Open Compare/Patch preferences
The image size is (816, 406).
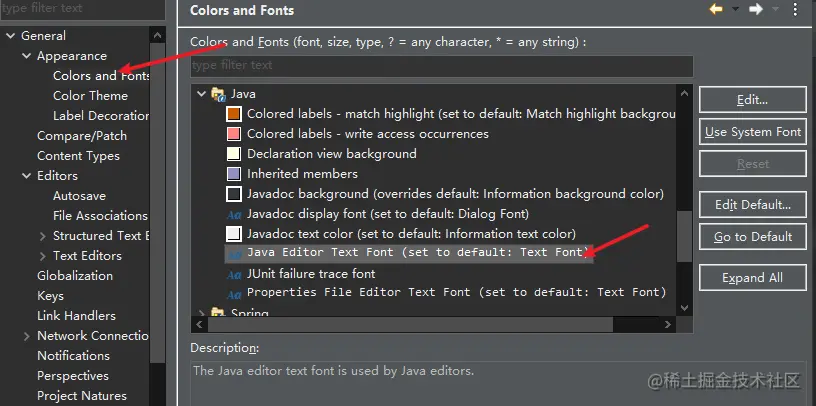82,136
